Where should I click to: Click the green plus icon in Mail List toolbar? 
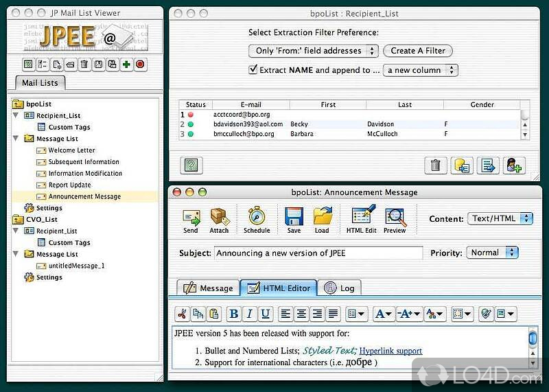coord(126,65)
